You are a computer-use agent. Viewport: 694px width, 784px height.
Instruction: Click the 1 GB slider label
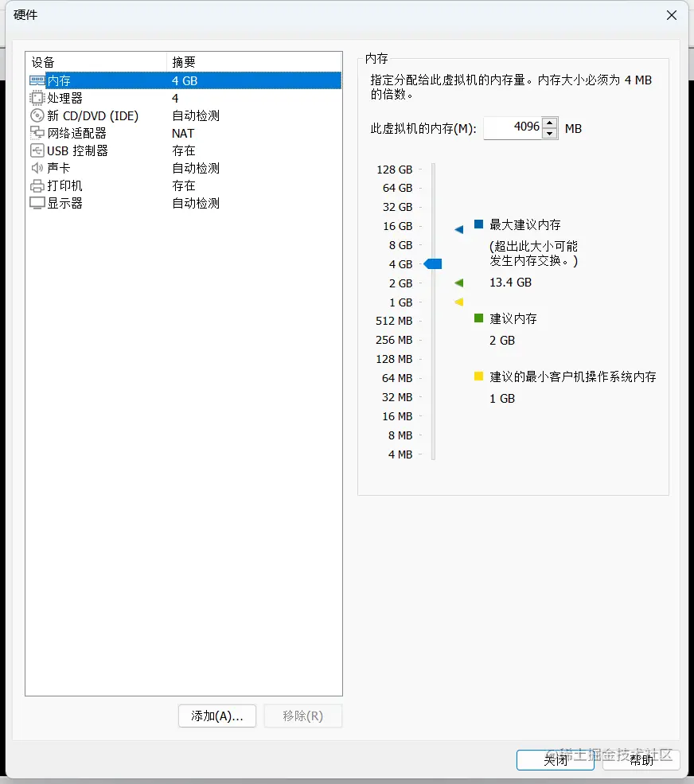(400, 302)
